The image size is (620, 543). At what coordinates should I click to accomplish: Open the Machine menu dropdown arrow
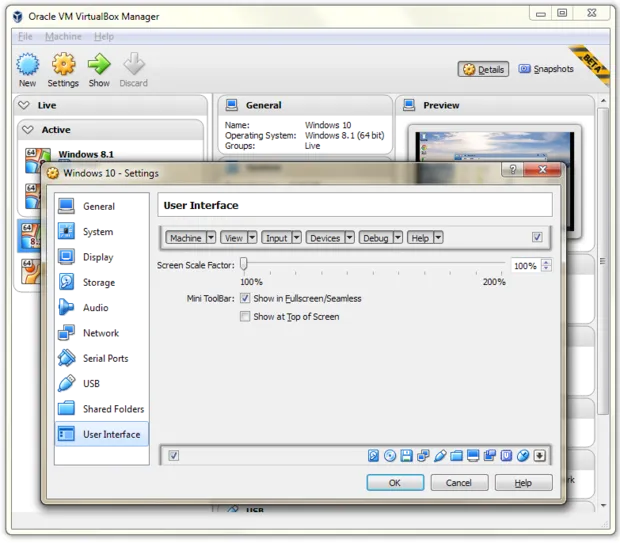point(210,238)
